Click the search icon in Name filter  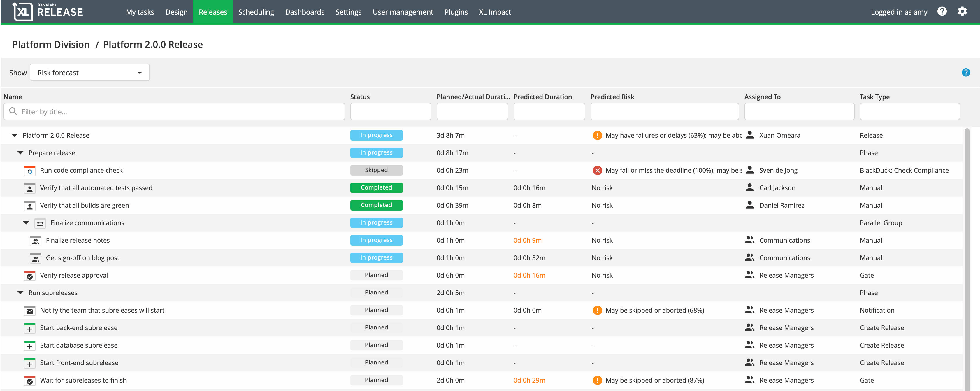(13, 111)
